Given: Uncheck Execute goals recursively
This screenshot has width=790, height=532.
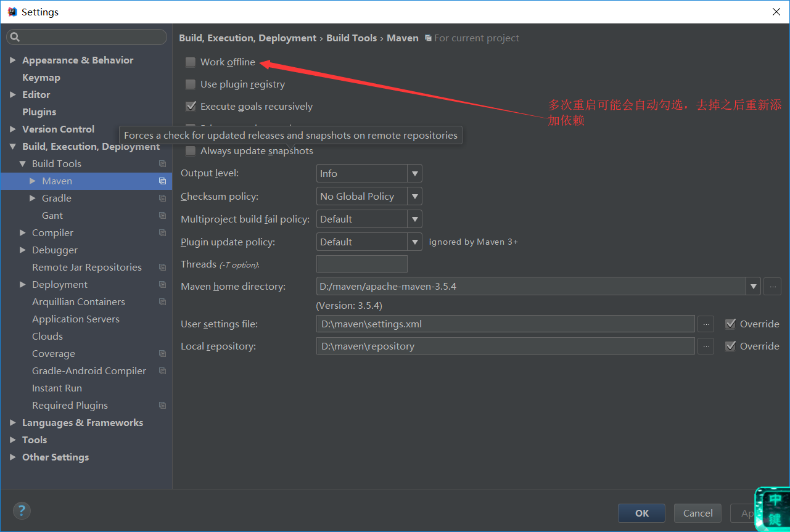Looking at the screenshot, I should [191, 107].
